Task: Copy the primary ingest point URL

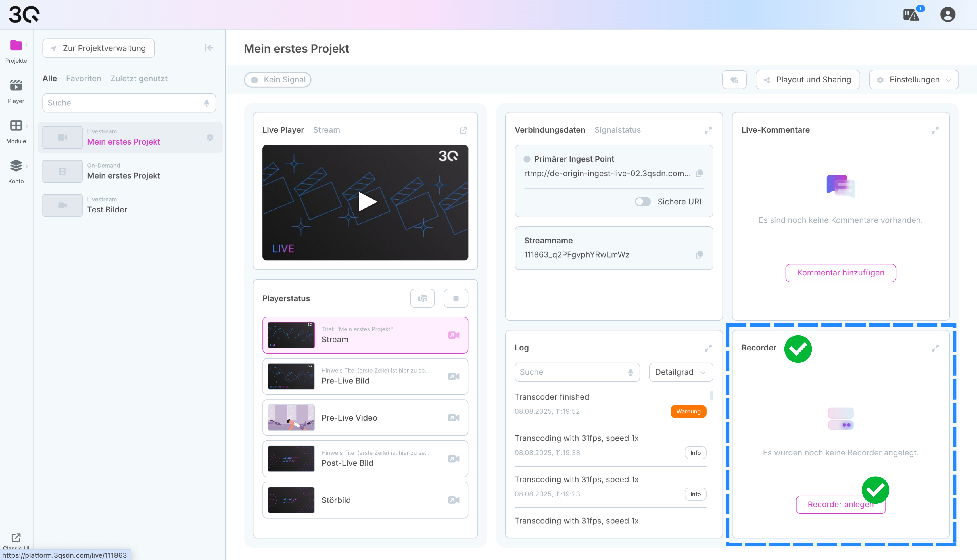Action: click(x=699, y=174)
